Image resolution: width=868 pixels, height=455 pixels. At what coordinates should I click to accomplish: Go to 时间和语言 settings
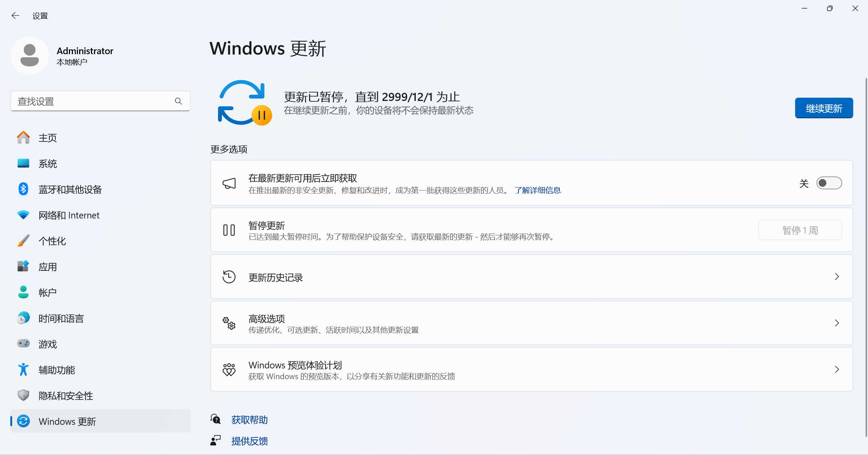coord(101,318)
